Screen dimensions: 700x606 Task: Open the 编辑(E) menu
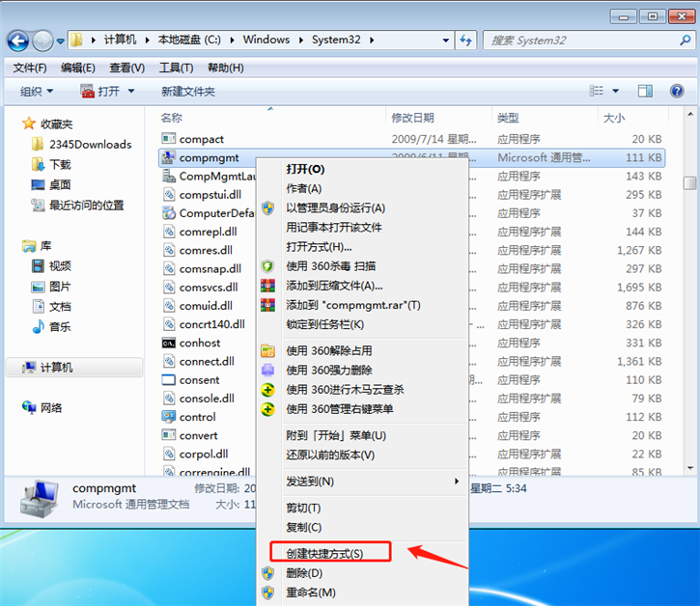coord(77,68)
